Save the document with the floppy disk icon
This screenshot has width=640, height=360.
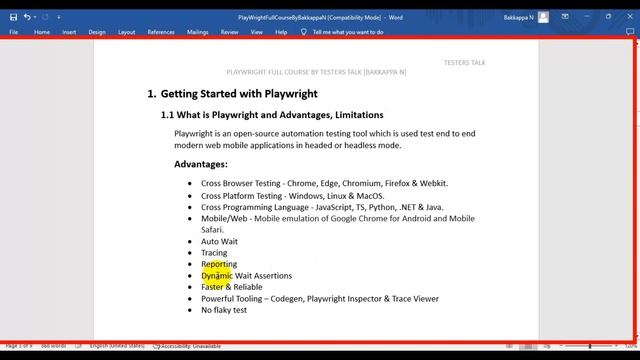(x=13, y=17)
